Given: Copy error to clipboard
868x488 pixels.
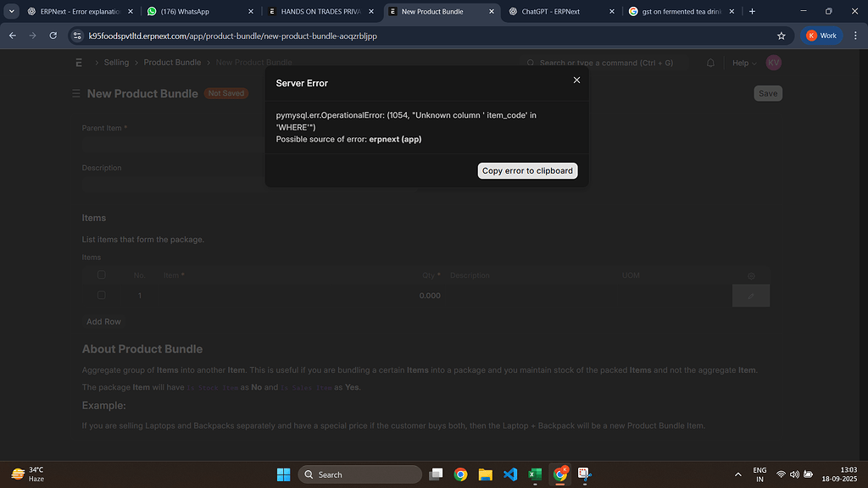Looking at the screenshot, I should [527, 170].
